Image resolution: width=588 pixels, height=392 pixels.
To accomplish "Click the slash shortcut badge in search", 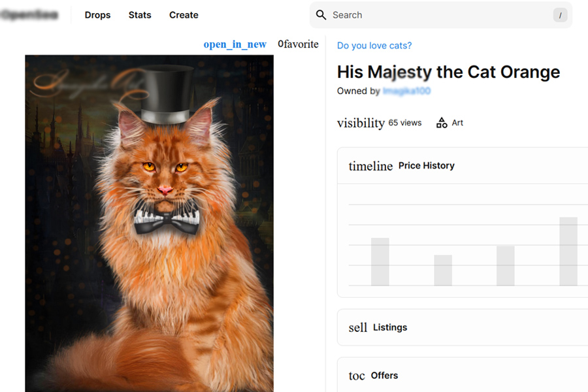I will (560, 15).
